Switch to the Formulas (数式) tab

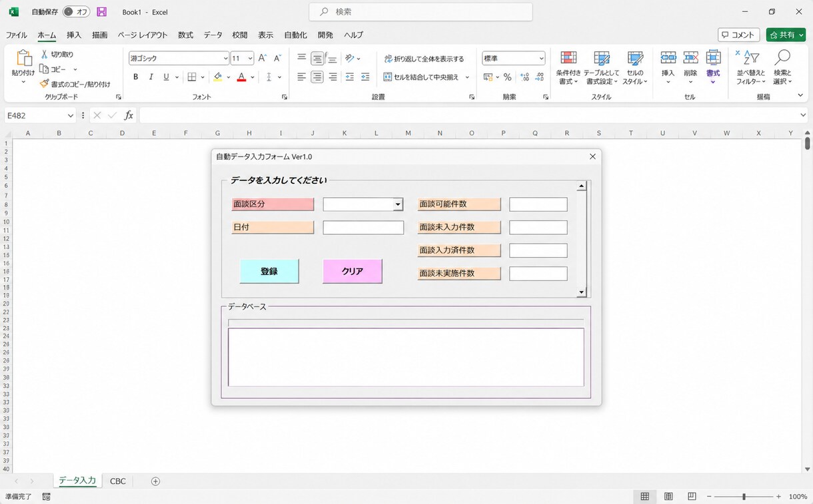(x=185, y=35)
